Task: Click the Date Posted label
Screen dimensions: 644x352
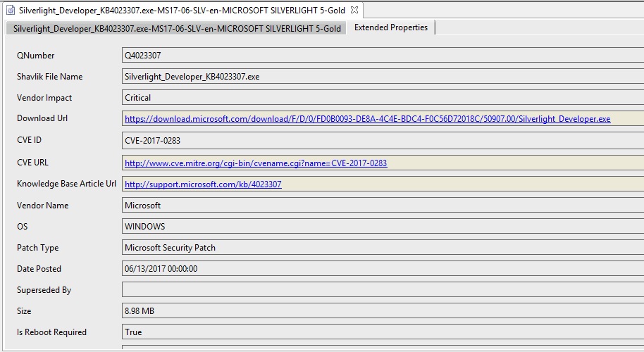Action: pos(39,269)
